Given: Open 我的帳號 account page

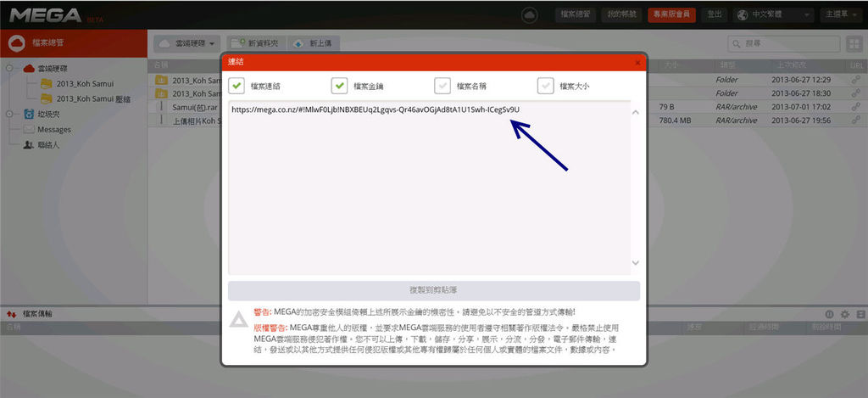Looking at the screenshot, I should [x=621, y=15].
